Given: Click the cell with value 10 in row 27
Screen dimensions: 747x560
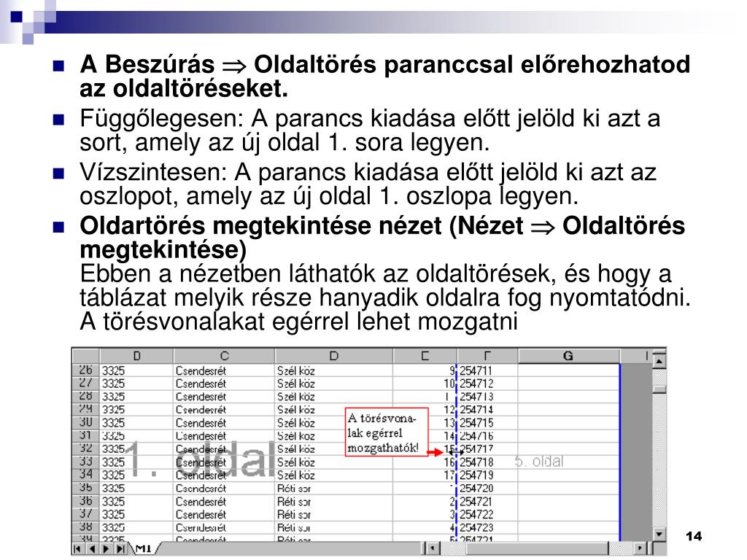Looking at the screenshot, I should [425, 384].
